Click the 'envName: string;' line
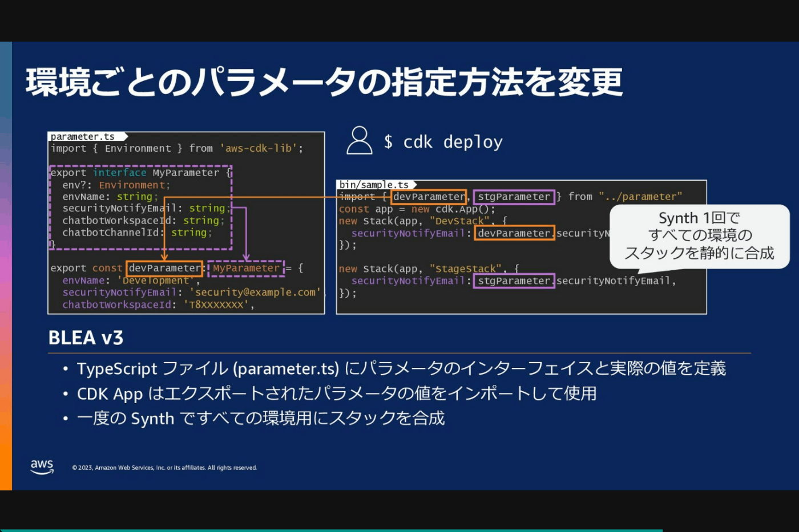The width and height of the screenshot is (799, 532). 110,197
